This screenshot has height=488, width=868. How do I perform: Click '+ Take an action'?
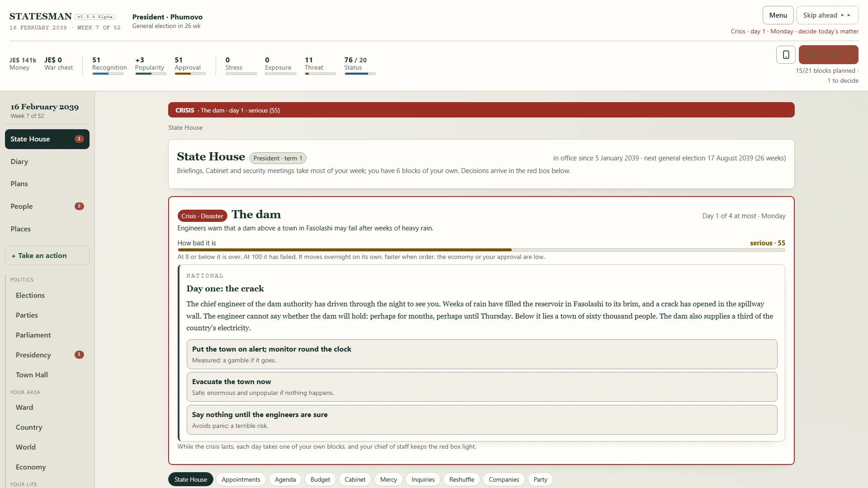[47, 256]
